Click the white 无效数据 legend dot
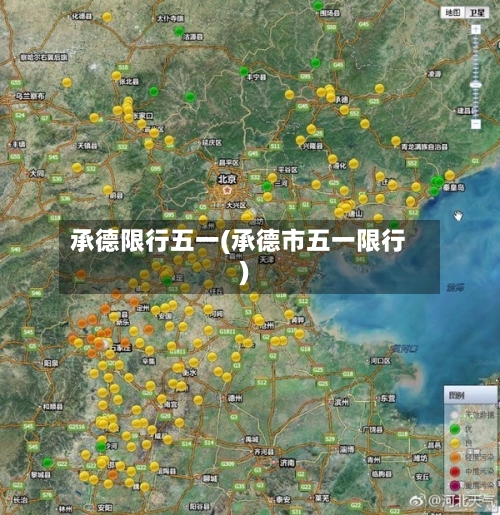The width and height of the screenshot is (500, 515). click(455, 415)
